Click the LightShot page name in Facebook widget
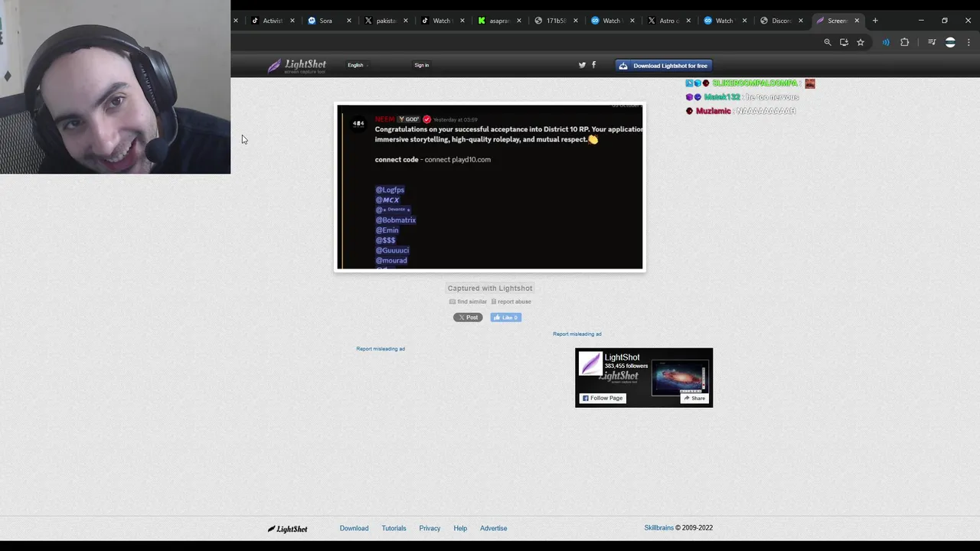980x551 pixels. coord(622,357)
